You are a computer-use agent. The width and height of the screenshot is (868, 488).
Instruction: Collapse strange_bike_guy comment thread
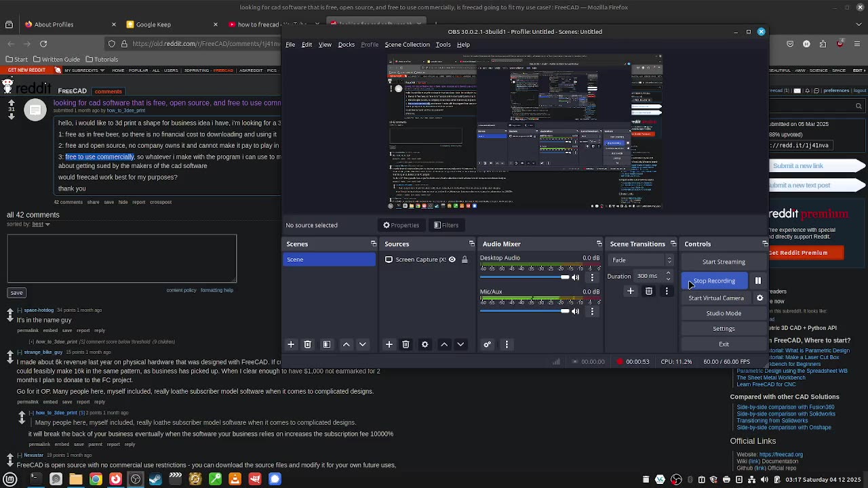pyautogui.click(x=20, y=352)
